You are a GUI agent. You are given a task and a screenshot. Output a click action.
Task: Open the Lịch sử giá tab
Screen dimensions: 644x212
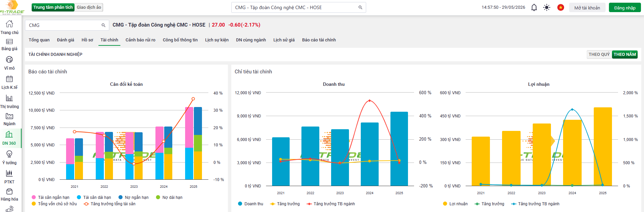point(284,40)
